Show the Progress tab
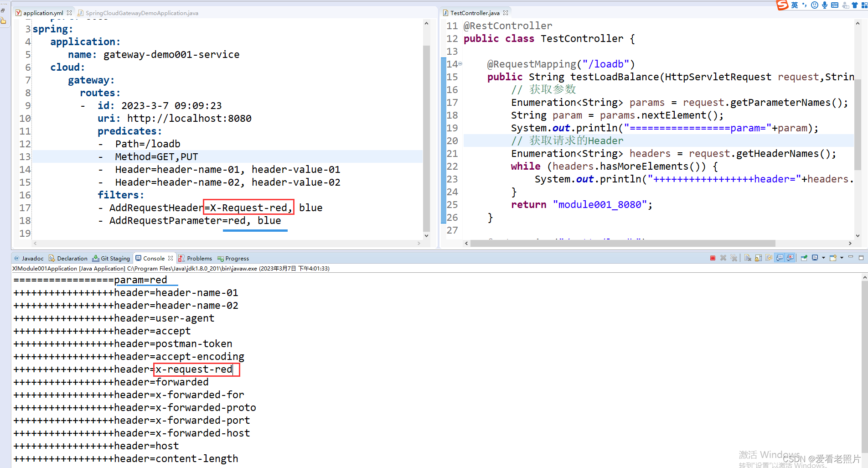The height and width of the screenshot is (468, 868). pos(233,258)
